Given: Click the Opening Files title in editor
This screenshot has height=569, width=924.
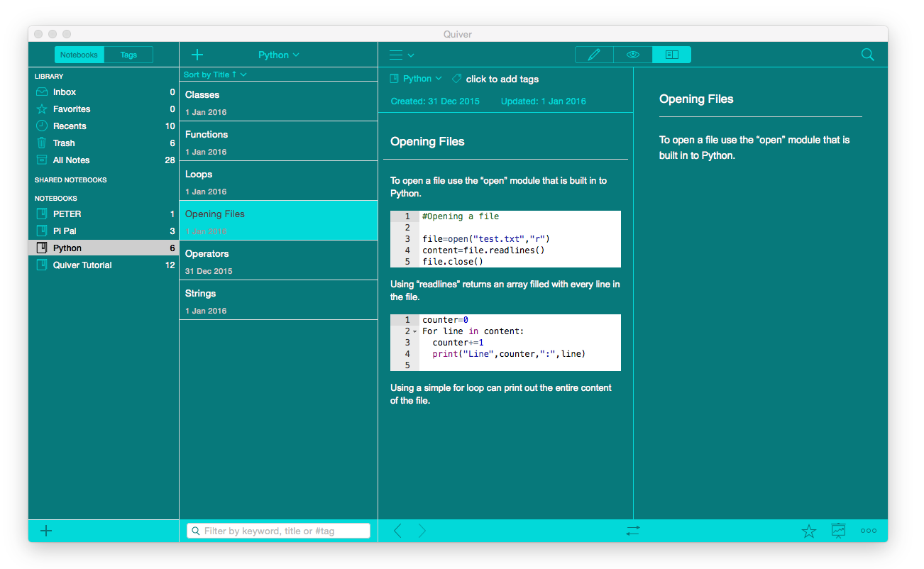Looking at the screenshot, I should pyautogui.click(x=428, y=142).
